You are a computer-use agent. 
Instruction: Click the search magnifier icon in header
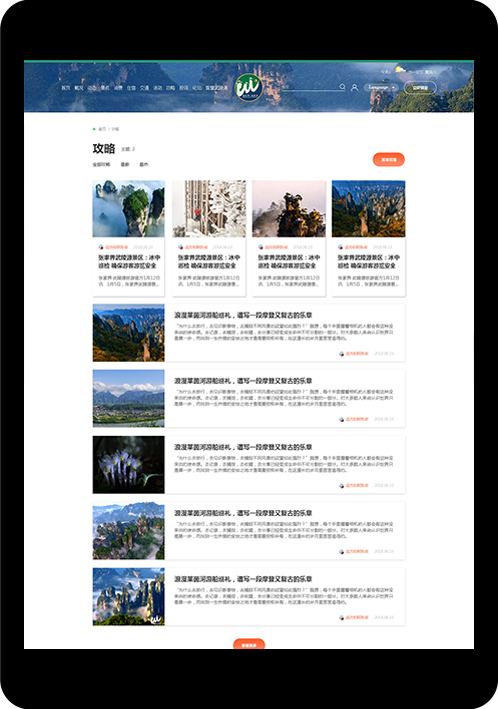click(x=342, y=87)
